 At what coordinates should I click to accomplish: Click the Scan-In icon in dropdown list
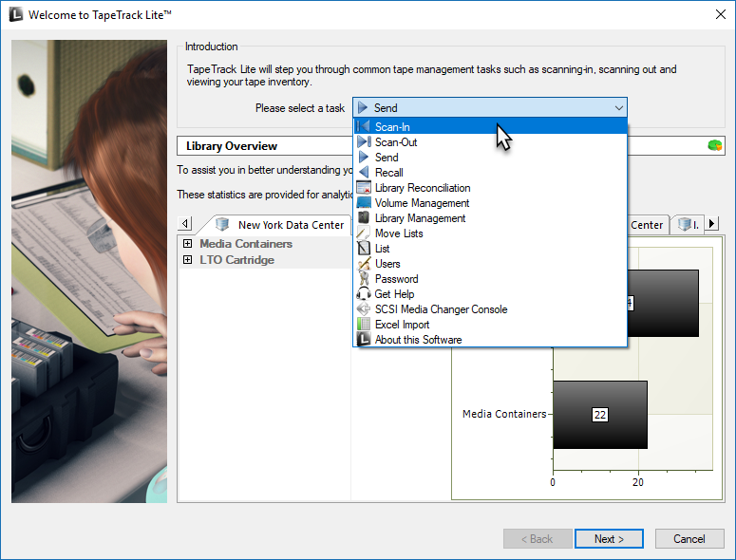click(364, 126)
